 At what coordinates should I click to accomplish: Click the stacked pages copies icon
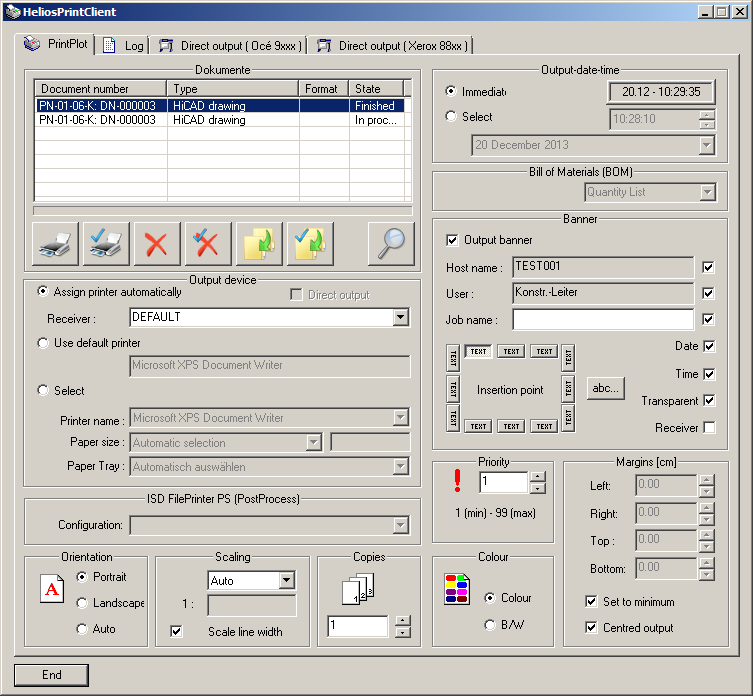coord(358,589)
